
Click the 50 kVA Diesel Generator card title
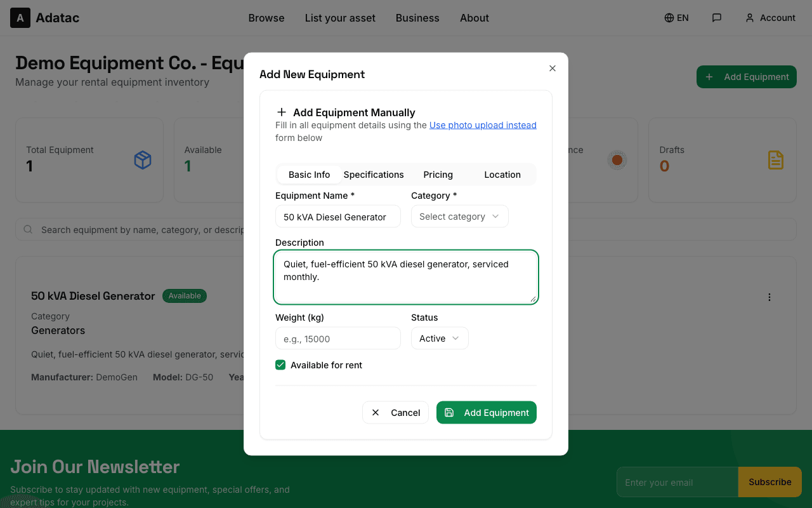(93, 296)
